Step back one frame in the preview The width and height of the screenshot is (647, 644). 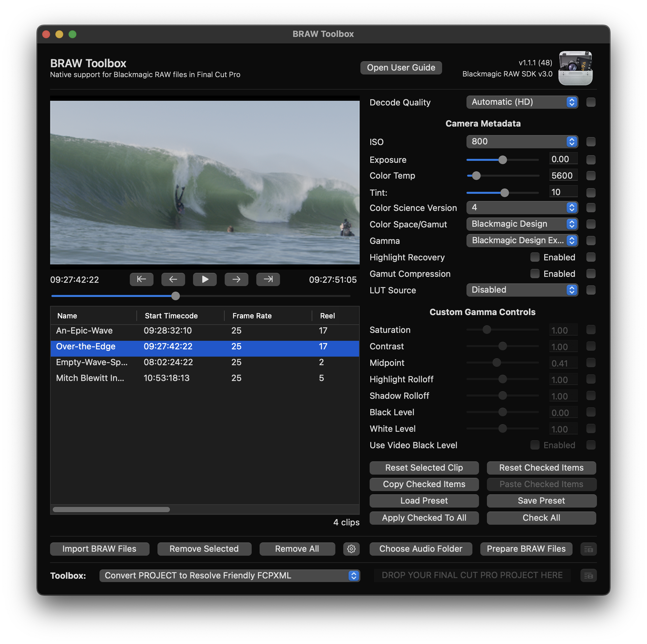pos(173,279)
